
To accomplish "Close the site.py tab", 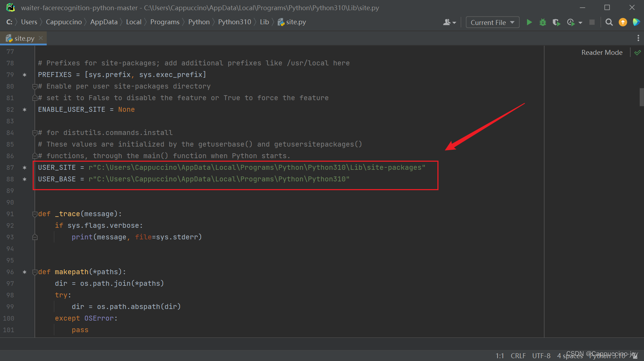I will pos(41,38).
